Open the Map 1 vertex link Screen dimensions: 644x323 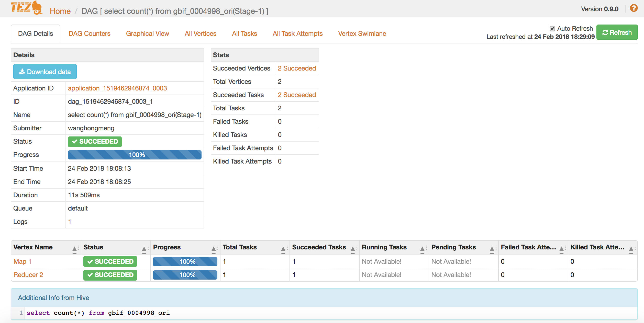click(22, 261)
